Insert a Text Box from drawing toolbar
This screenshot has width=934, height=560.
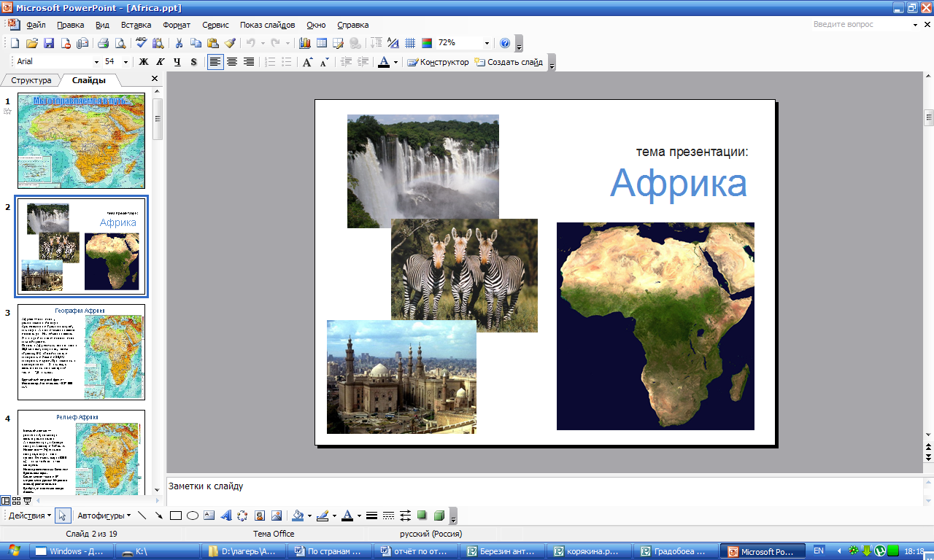[x=209, y=516]
